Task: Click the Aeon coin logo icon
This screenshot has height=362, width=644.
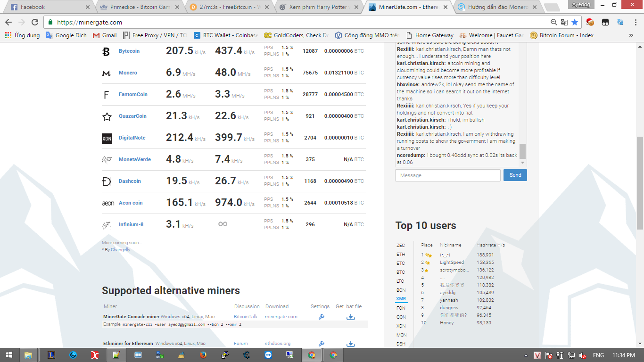Action: (x=108, y=203)
